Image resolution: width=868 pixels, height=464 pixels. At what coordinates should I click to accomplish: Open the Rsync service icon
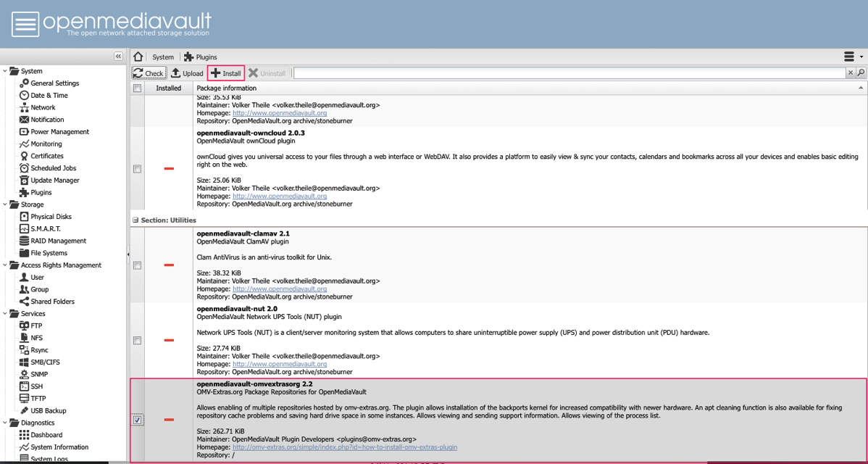coord(24,350)
